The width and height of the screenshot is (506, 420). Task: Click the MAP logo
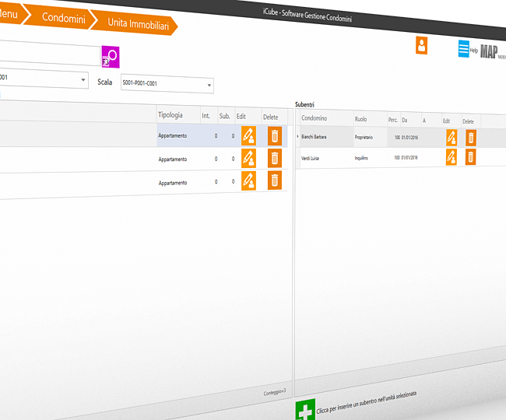tap(489, 52)
